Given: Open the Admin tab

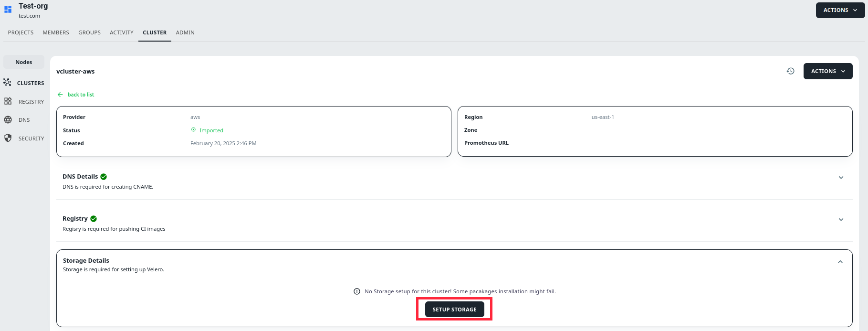Looking at the screenshot, I should (185, 32).
